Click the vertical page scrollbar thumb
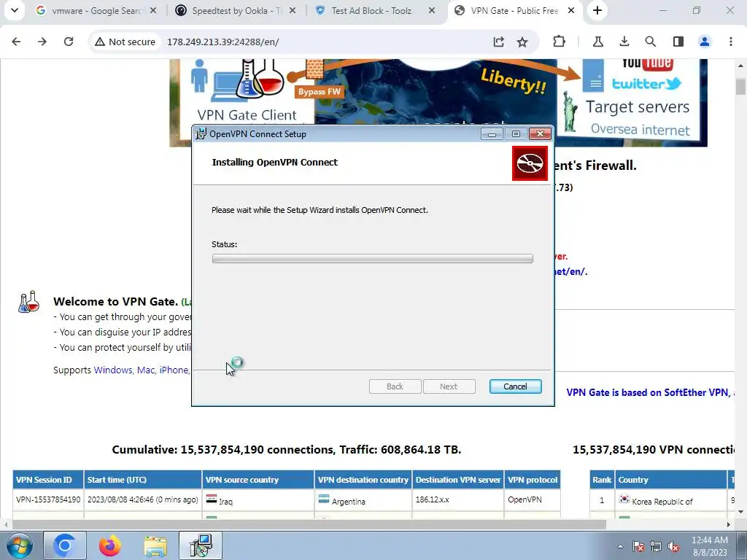This screenshot has width=747, height=560. [x=740, y=87]
